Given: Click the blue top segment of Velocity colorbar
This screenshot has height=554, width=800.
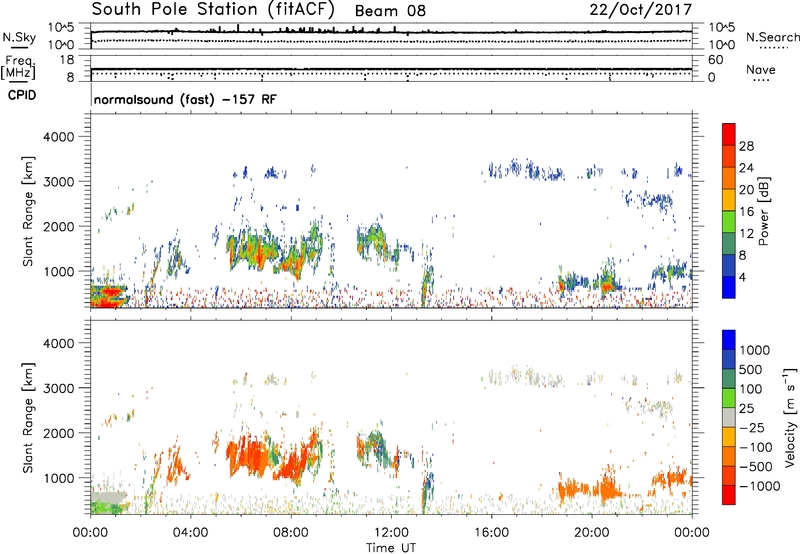Looking at the screenshot, I should point(729,340).
